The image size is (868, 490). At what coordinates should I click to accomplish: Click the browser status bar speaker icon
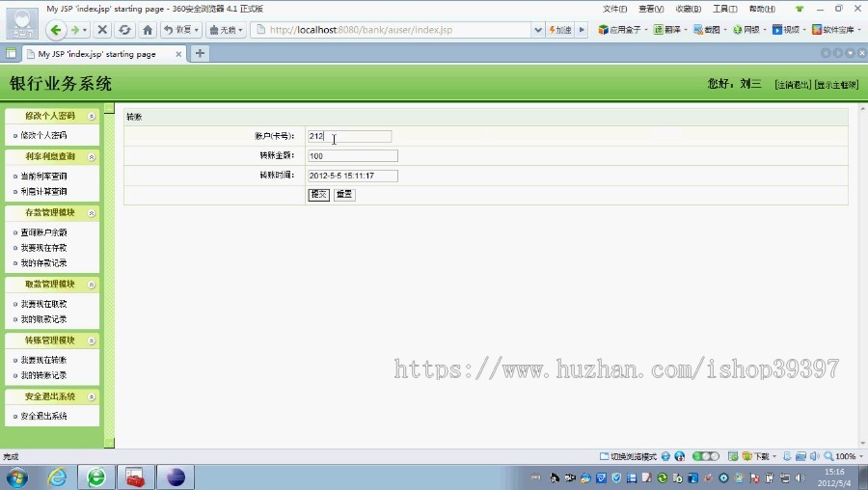pyautogui.click(x=814, y=457)
